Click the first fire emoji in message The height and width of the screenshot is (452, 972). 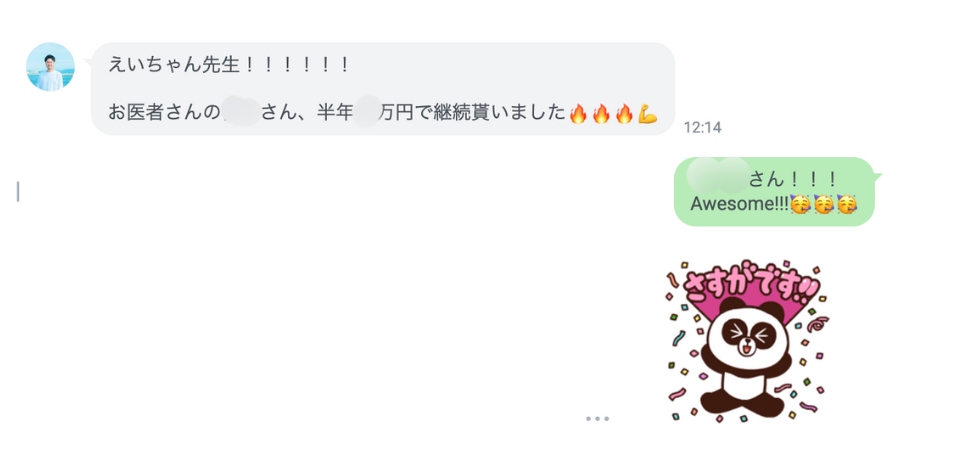coord(578,113)
